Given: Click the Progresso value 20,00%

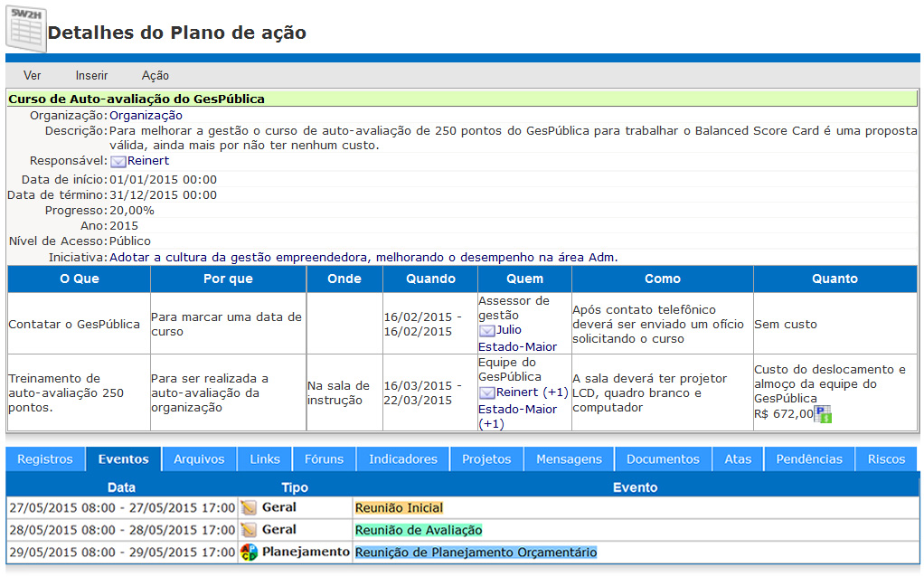Looking at the screenshot, I should 132,211.
